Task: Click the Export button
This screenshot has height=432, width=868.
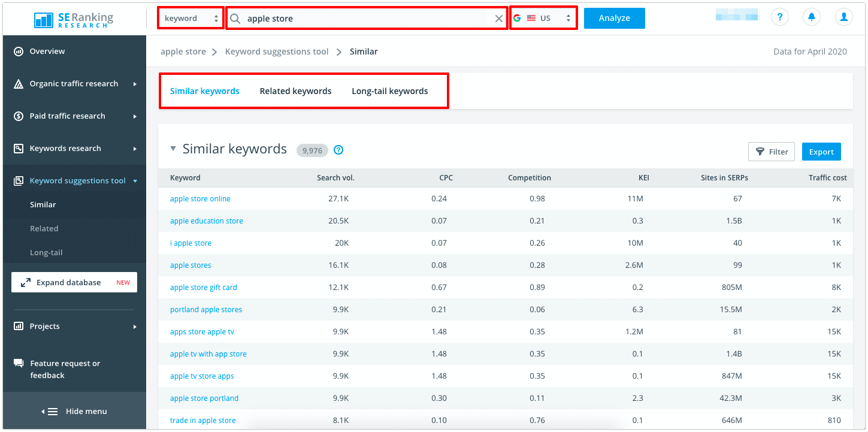Action: pyautogui.click(x=821, y=152)
